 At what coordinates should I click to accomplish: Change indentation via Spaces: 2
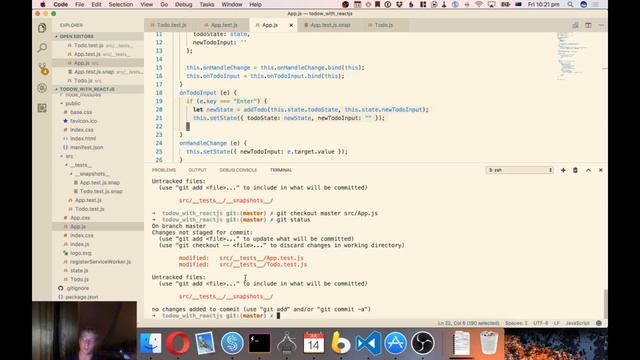tap(516, 323)
